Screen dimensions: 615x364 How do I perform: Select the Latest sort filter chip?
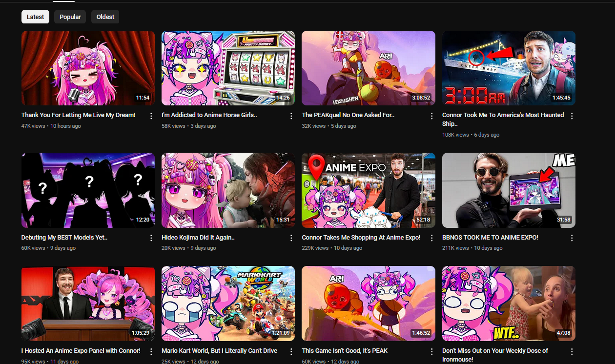[x=36, y=17]
